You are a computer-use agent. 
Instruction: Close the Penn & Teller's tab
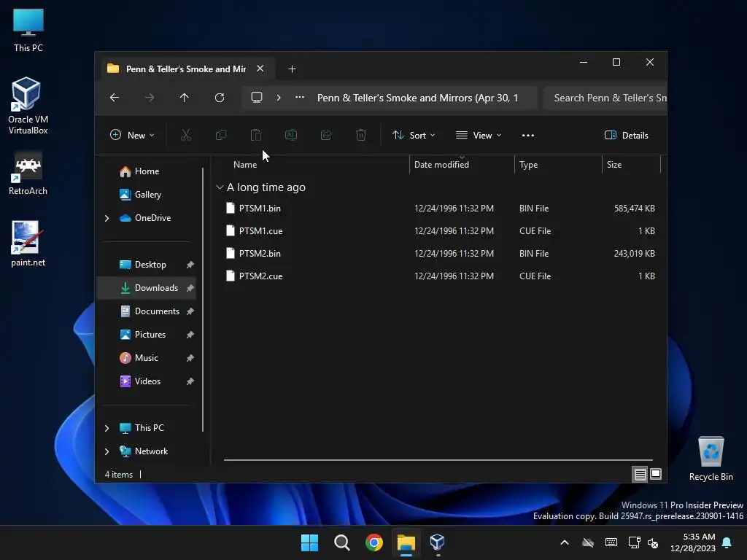(260, 69)
